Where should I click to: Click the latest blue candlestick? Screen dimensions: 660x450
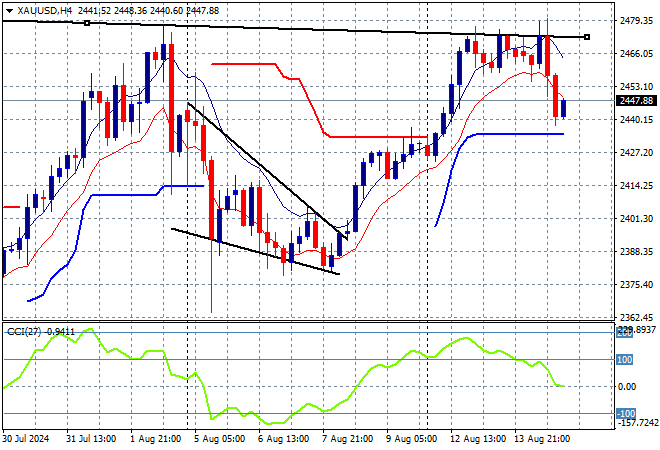click(564, 109)
